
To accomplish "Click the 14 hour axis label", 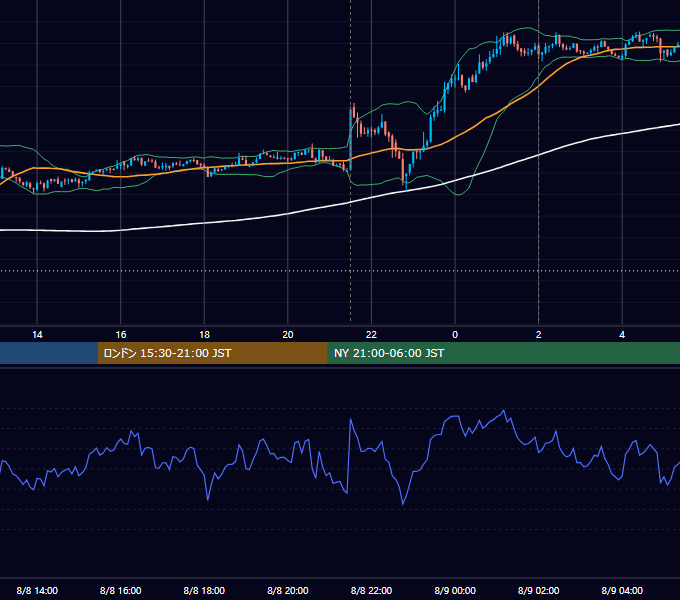I will (37, 335).
